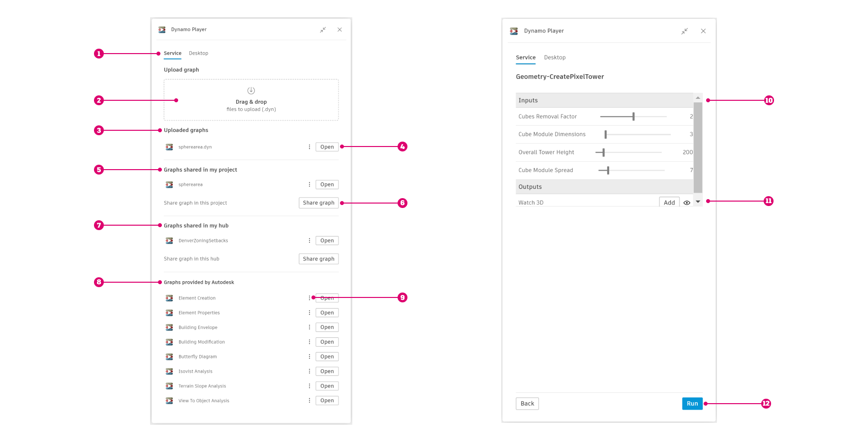Image resolution: width=868 pixels, height=442 pixels.
Task: Select Service tab in right window
Action: tap(526, 58)
